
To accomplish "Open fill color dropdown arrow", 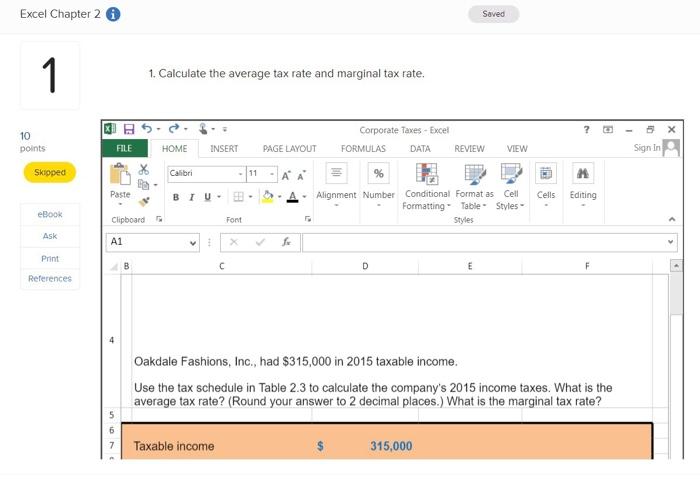I will [x=279, y=197].
